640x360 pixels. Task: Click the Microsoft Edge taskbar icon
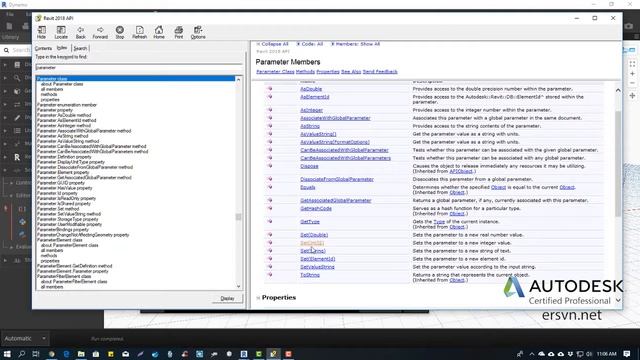click(66, 354)
